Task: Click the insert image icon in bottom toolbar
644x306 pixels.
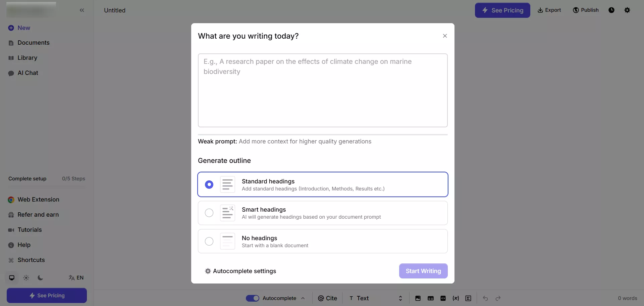Action: point(418,298)
